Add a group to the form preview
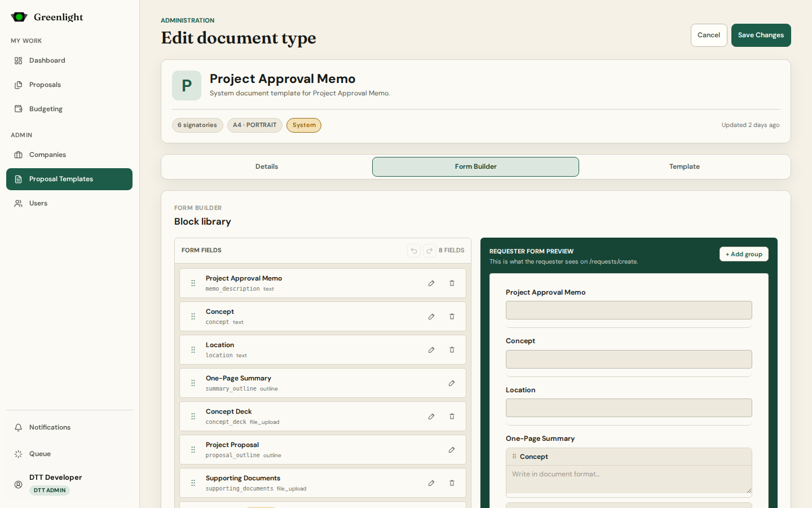The height and width of the screenshot is (508, 812). [744, 254]
